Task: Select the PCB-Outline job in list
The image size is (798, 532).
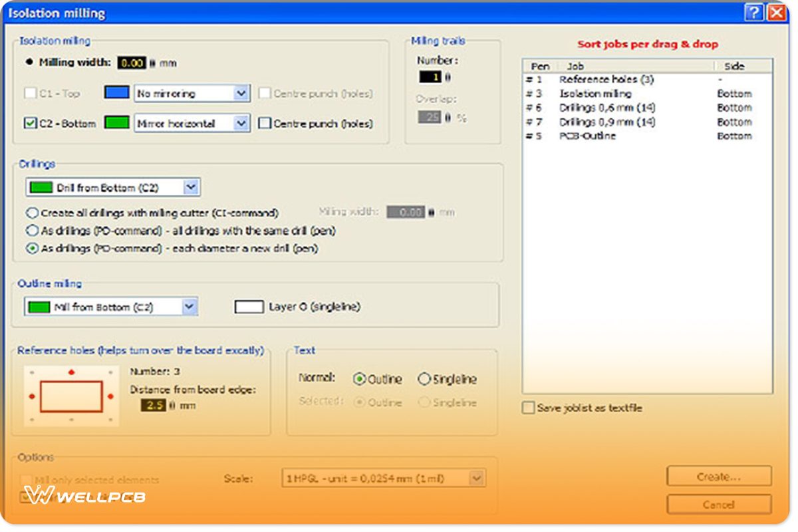Action: click(x=587, y=136)
